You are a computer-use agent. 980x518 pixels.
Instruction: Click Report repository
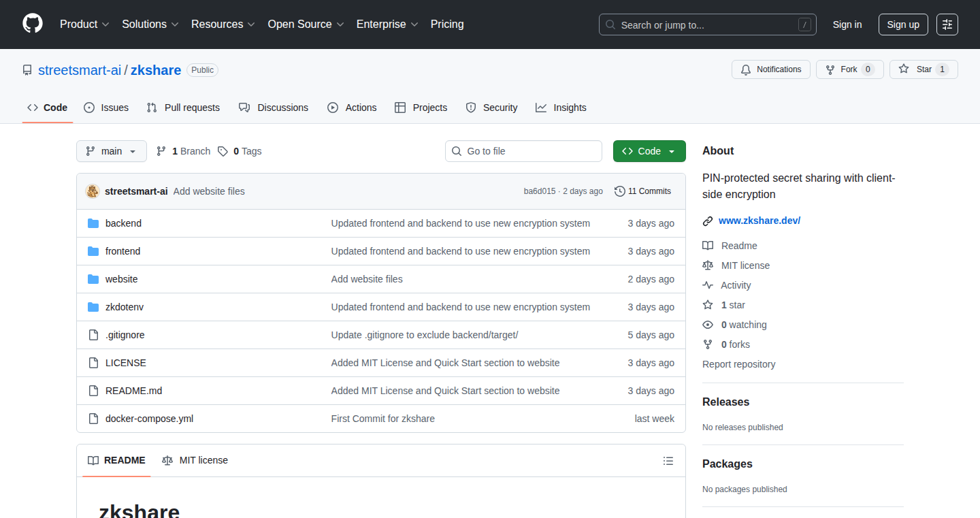tap(738, 364)
